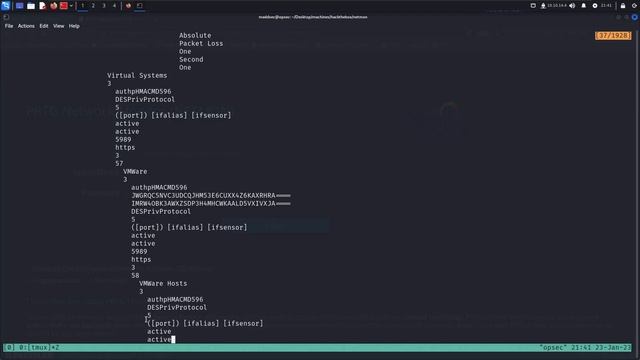Viewport: 640px width, 360px height.
Task: Open the View menu
Action: pos(59,26)
